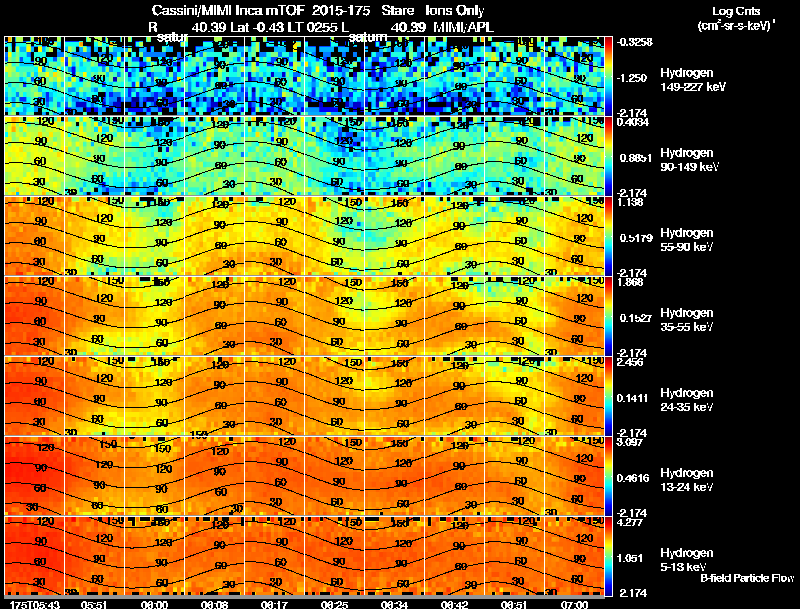Viewport: 800px width, 609px height.
Task: Click the color bar beside Hydrogen 90-149 keV
Action: tap(608, 156)
